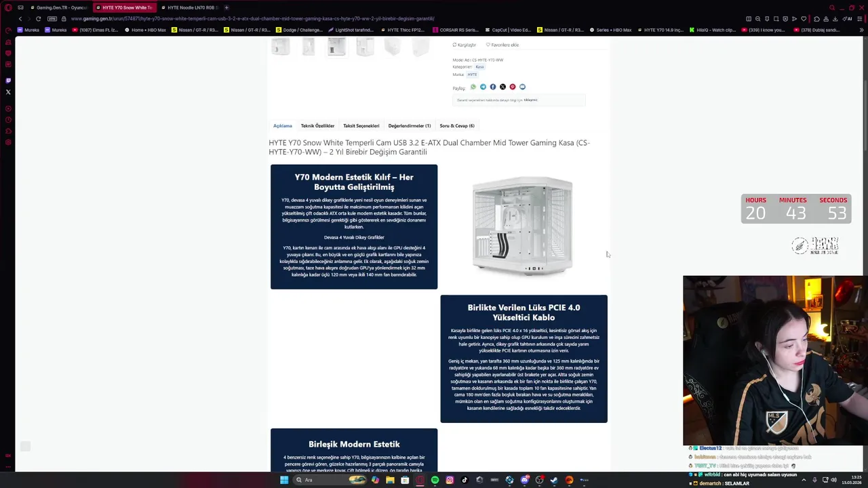Open CapCut Video Editor bookmark
The width and height of the screenshot is (868, 488).
(509, 30)
